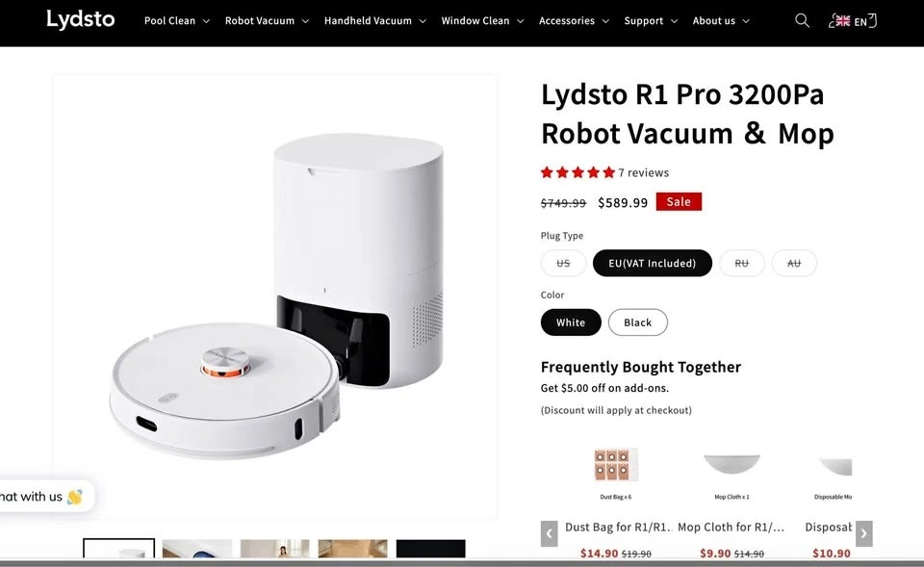The image size is (924, 567).
Task: Open the Chat with us widget
Action: point(42,497)
